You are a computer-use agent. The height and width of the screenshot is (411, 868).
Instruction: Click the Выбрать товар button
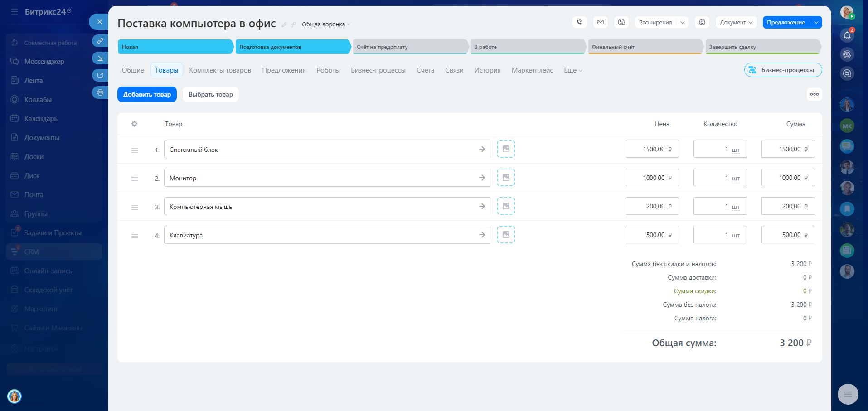pos(211,94)
